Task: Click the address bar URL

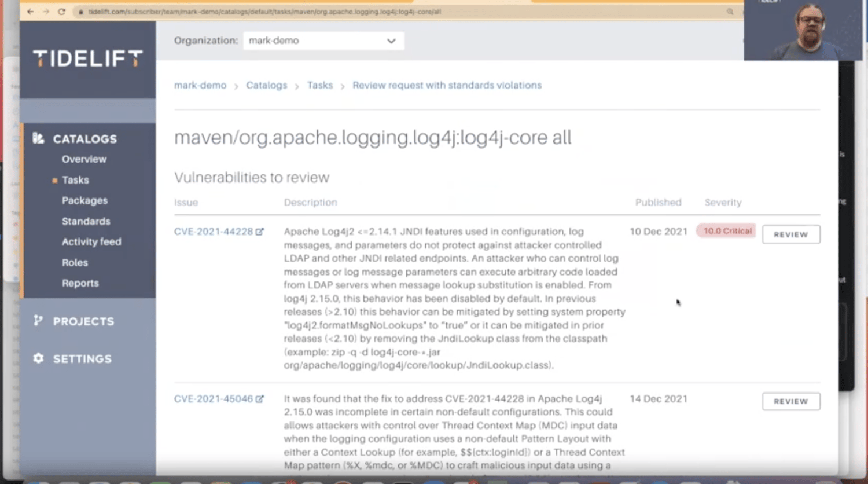Action: pyautogui.click(x=264, y=12)
